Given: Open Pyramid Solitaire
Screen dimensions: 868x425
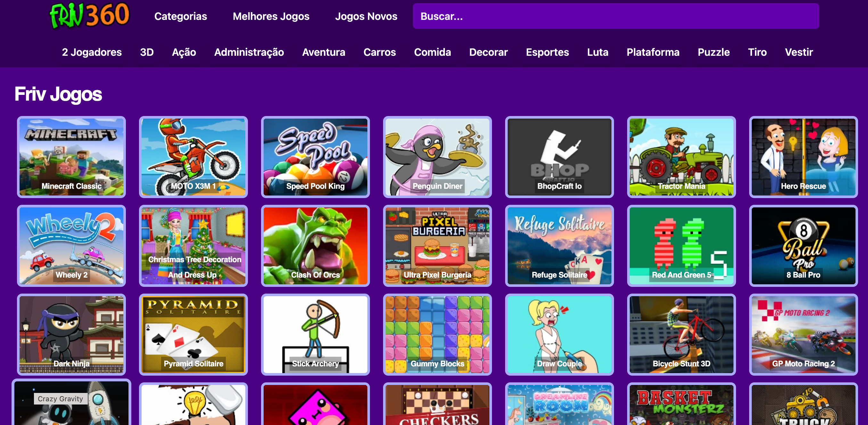Looking at the screenshot, I should point(193,335).
